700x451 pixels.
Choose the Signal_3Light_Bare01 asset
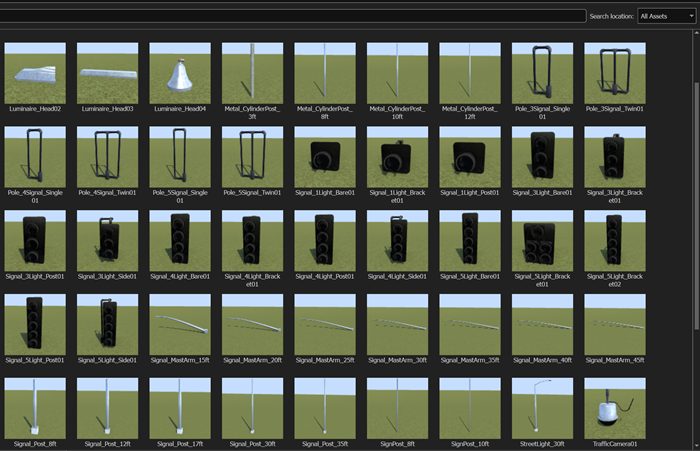(542, 157)
